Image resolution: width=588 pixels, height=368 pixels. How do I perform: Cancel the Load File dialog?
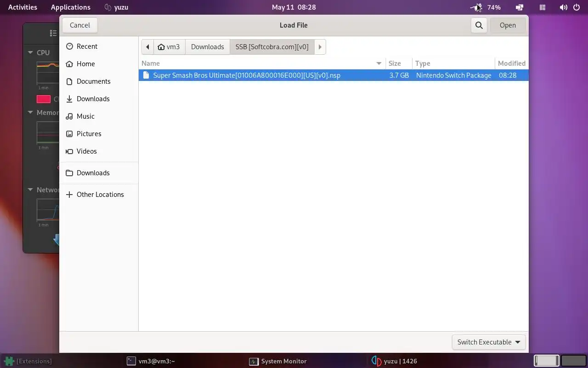(80, 25)
